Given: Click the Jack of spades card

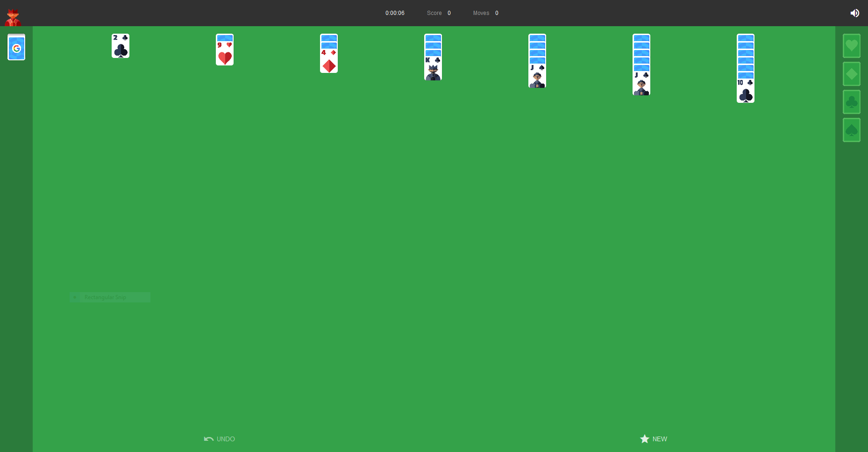Looking at the screenshot, I should [537, 76].
